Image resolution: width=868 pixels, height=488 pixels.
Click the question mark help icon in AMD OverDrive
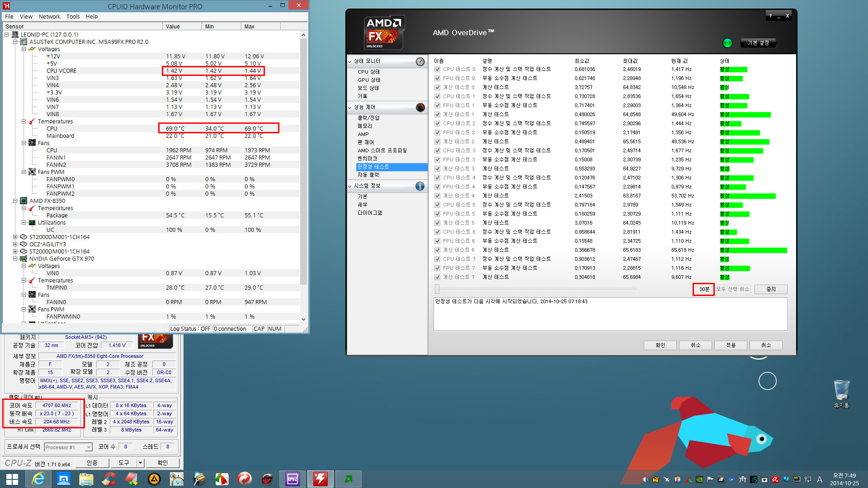point(770,16)
